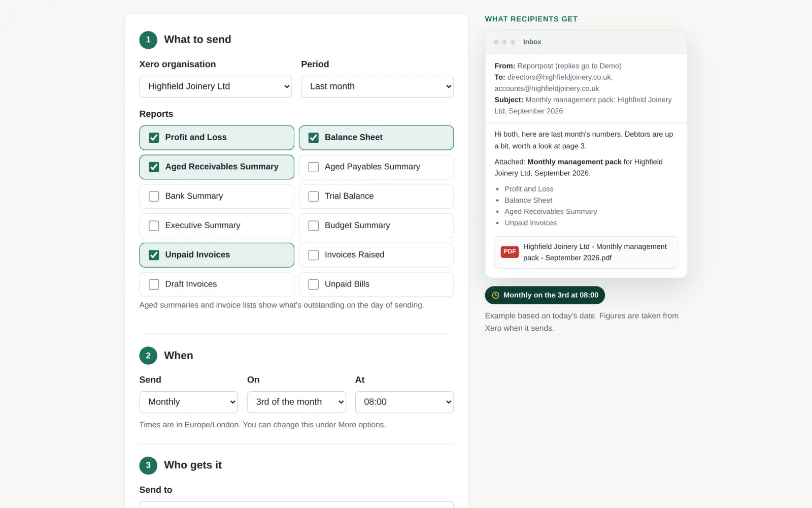812x508 pixels.
Task: Deselect the Unpaid Invoices report
Action: 154,255
